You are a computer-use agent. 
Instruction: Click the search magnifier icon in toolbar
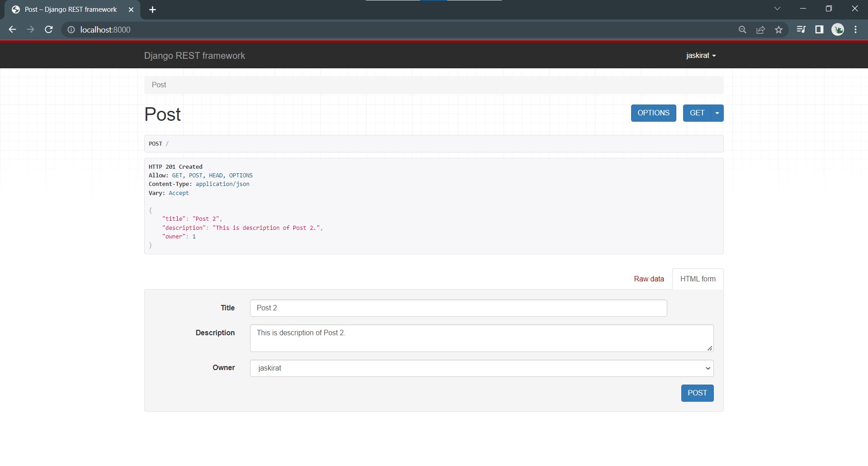click(742, 29)
